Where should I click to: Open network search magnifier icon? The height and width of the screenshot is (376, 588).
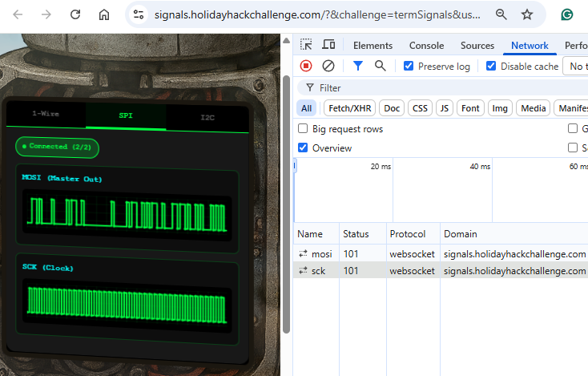tap(381, 66)
